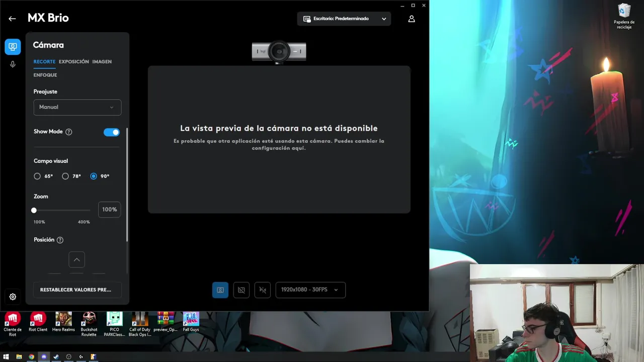
Task: Enable the camera preview view button
Action: tap(220, 290)
